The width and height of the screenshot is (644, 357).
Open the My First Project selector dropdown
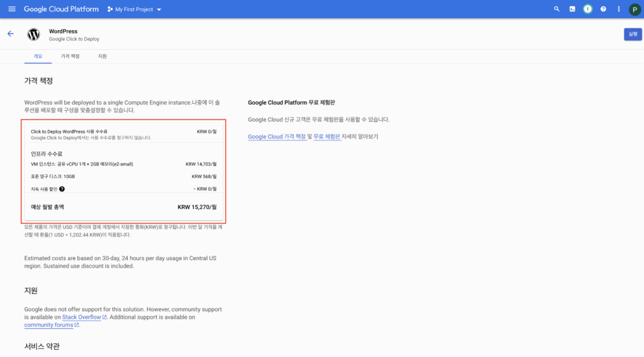[135, 9]
